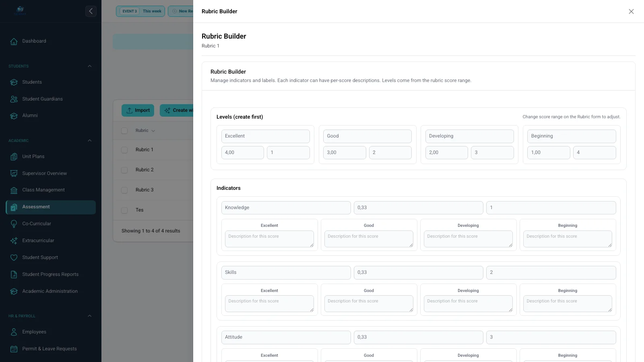644x362 pixels.
Task: Click the Student Progress Reports file icon
Action: 14,274
